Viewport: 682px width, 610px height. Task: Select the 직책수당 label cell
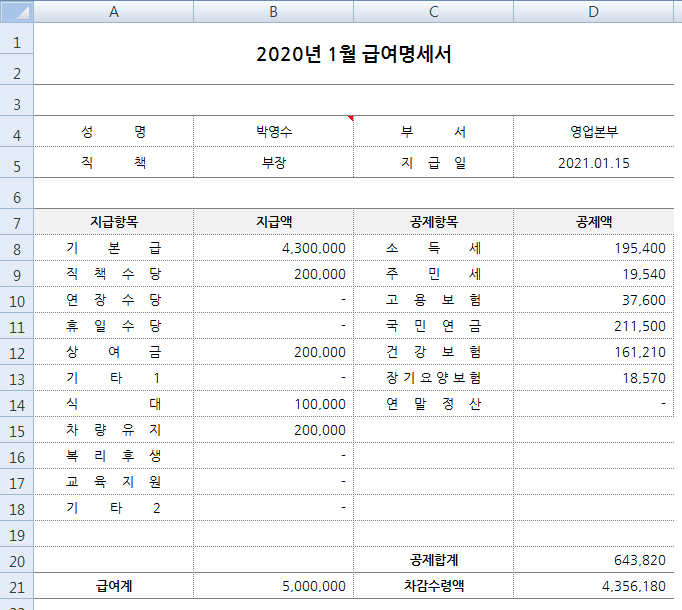[x=114, y=274]
